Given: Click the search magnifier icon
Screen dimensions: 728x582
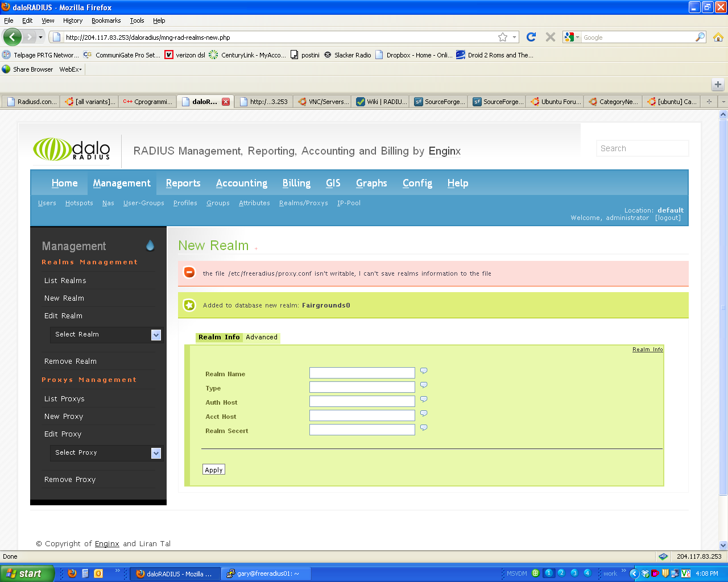Looking at the screenshot, I should [700, 37].
